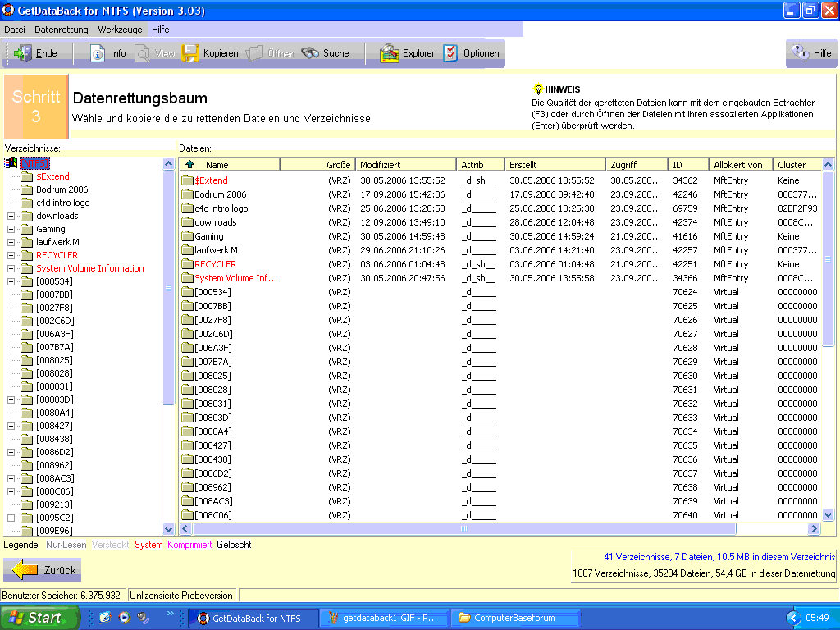Click cluster value 02EF2F93
The height and width of the screenshot is (630, 840).
point(797,208)
